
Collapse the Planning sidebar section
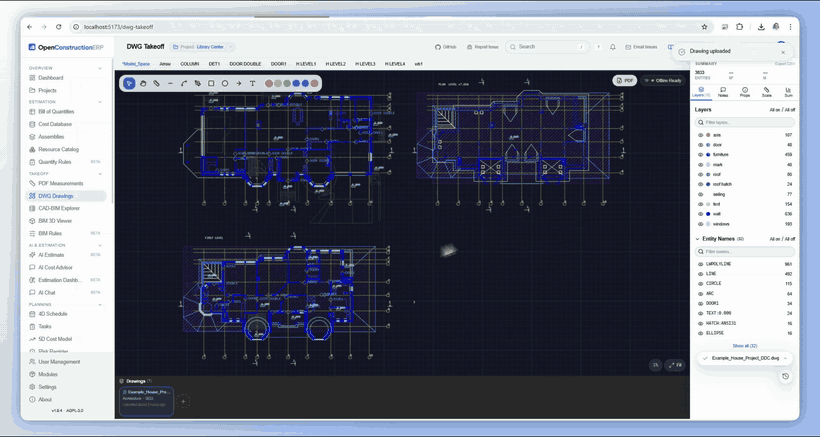(100, 304)
